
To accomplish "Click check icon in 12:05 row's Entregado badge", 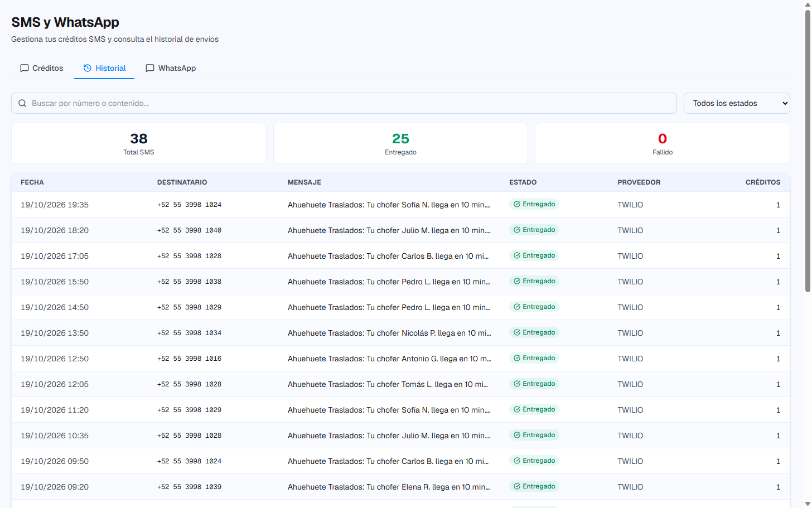I will pos(517,384).
